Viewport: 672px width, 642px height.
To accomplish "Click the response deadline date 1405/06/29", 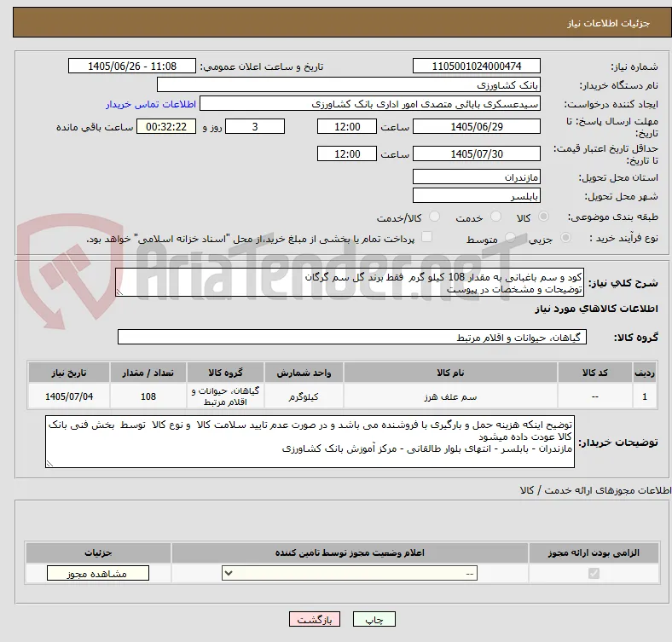I will (x=476, y=127).
